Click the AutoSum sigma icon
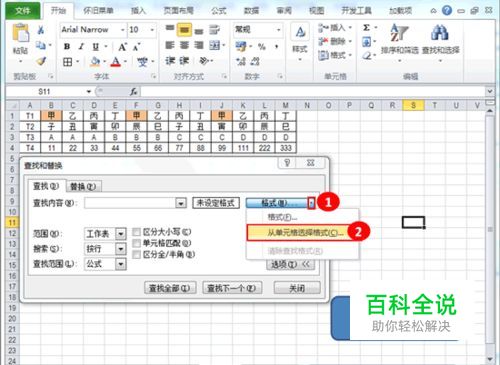 [x=367, y=28]
